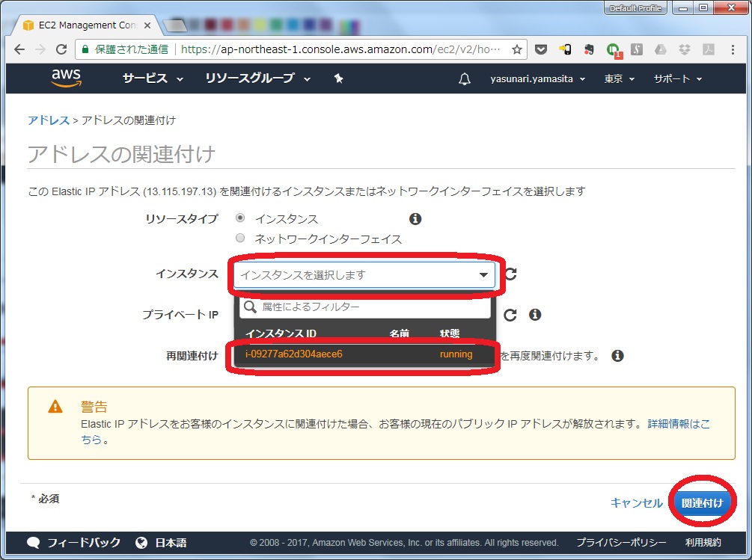Click the アドレス breadcrumb link
This screenshot has width=752, height=560.
click(49, 120)
